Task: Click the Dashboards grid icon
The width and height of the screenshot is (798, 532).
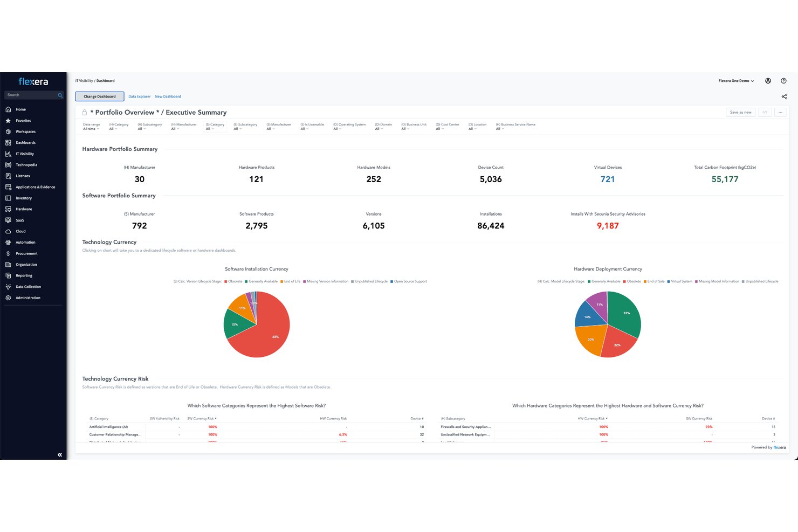Action: tap(8, 143)
